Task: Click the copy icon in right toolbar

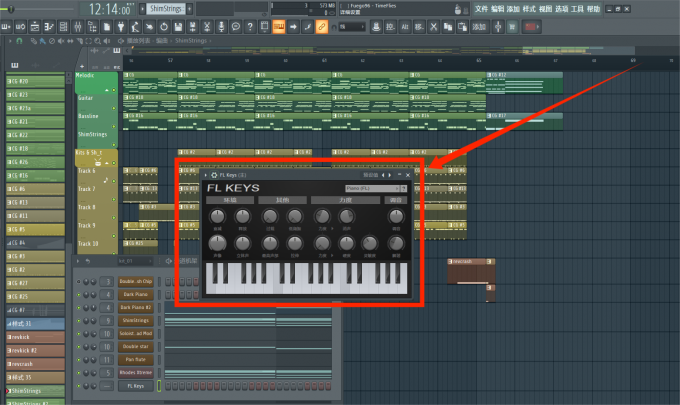Action: coord(448,27)
